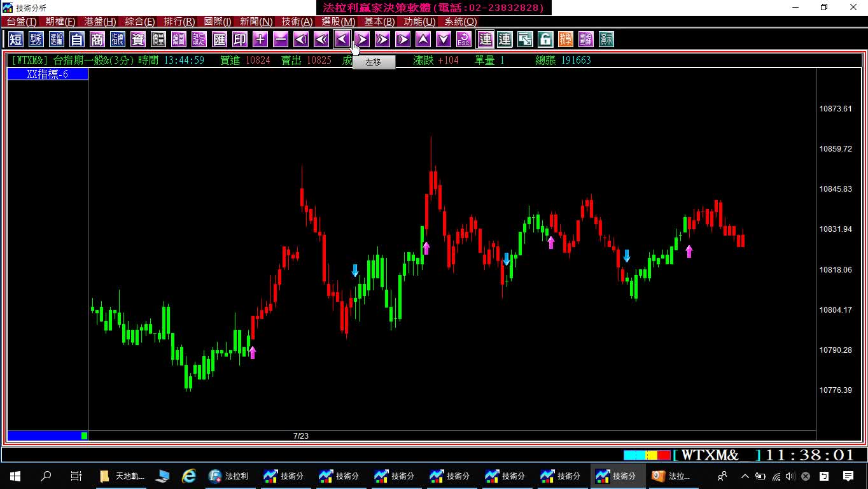This screenshot has width=868, height=489.
Task: Click the lock icon in toolbar
Action: 545,39
